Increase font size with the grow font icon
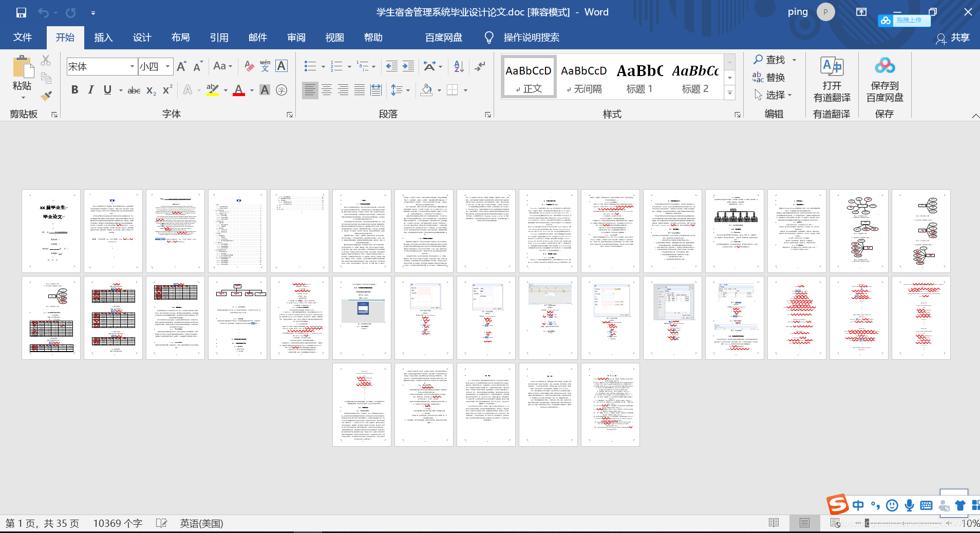Screen dimensions: 980x533 click(x=182, y=66)
